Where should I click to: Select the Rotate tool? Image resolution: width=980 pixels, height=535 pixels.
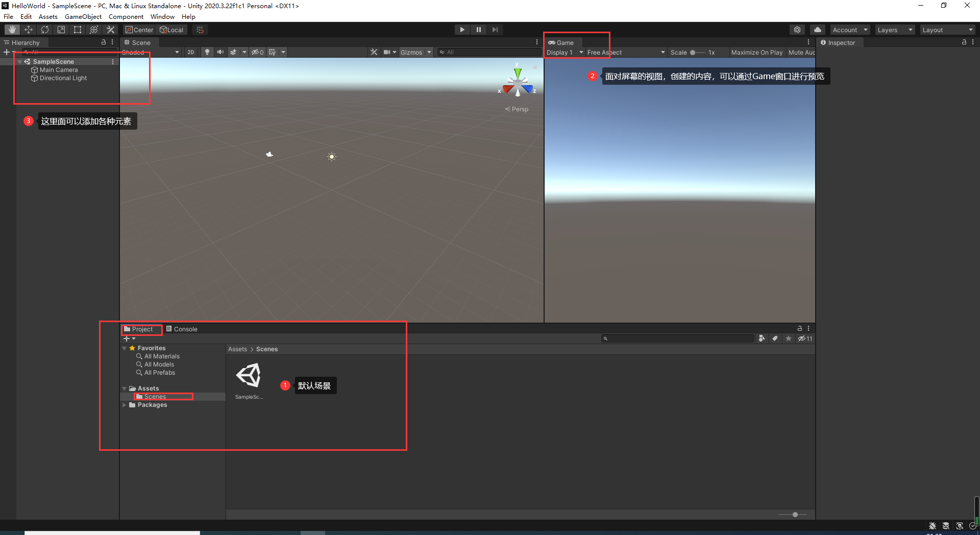pyautogui.click(x=45, y=30)
